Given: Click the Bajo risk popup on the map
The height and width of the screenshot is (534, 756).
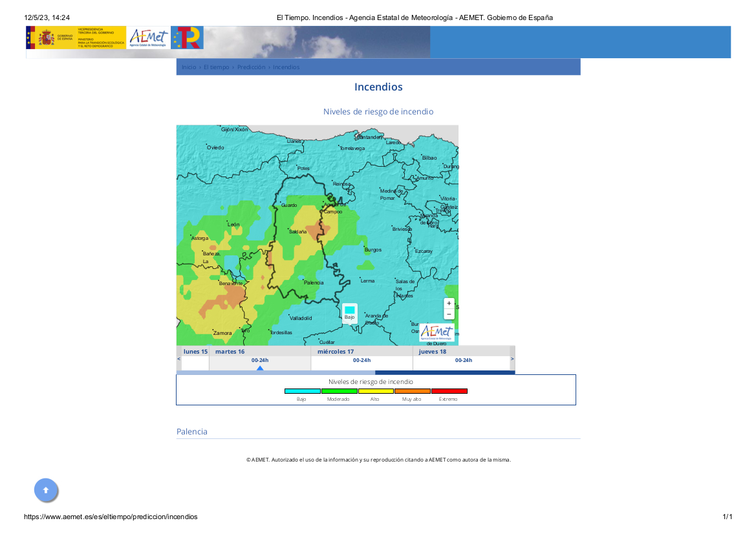Looking at the screenshot, I should 349,314.
